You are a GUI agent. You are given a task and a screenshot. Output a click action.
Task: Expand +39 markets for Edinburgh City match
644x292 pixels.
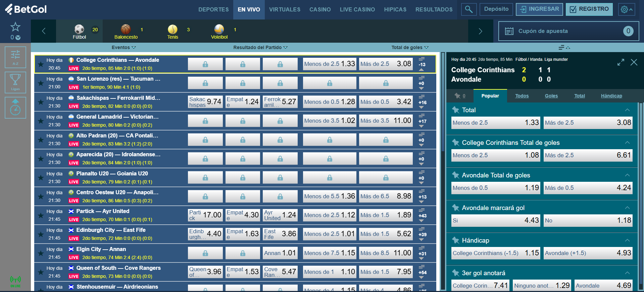pyautogui.click(x=422, y=234)
